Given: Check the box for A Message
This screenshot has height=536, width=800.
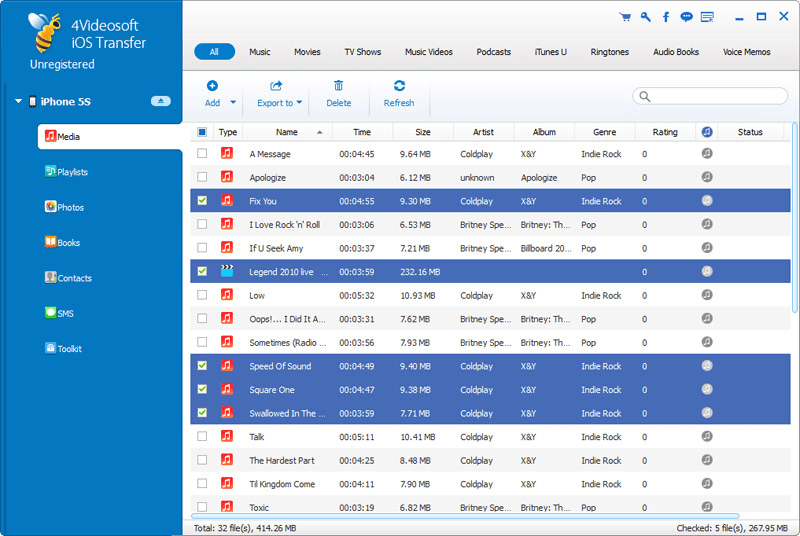Looking at the screenshot, I should coord(203,154).
